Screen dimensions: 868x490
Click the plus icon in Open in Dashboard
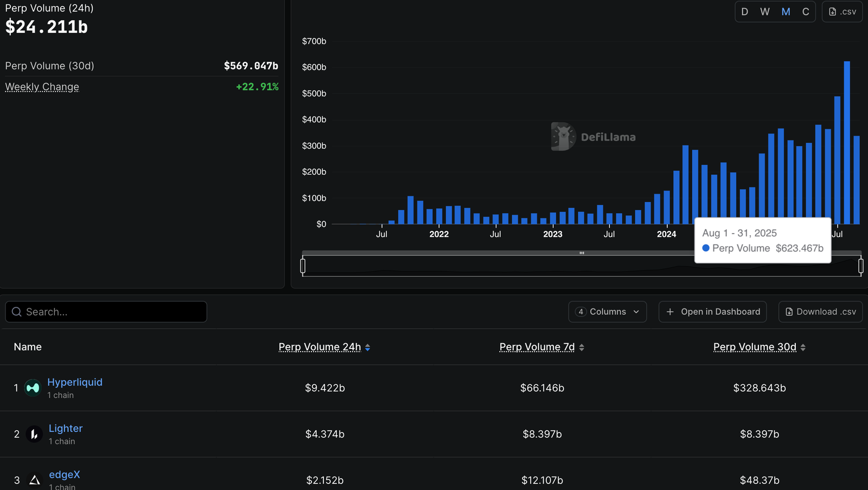pyautogui.click(x=671, y=312)
